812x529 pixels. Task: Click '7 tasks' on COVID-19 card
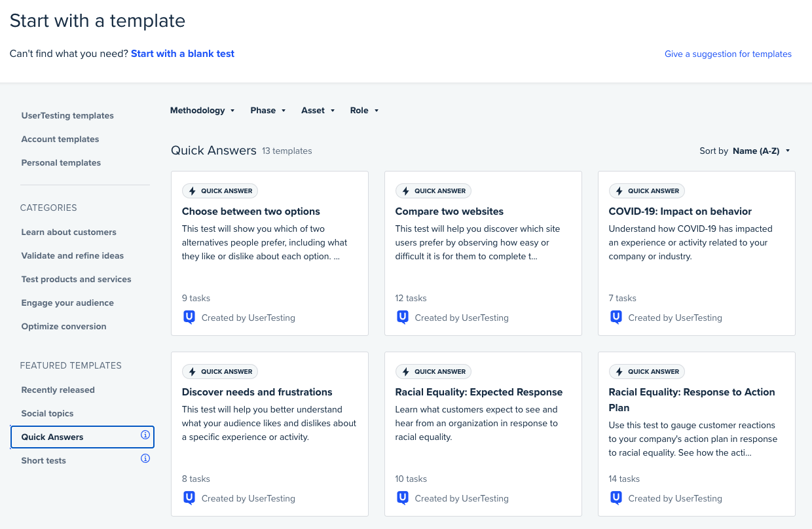click(622, 299)
